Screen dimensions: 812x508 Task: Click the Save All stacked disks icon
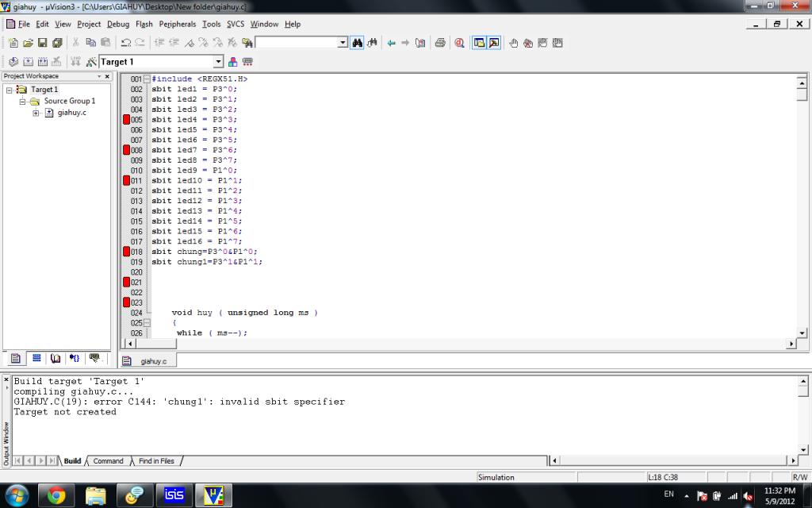pyautogui.click(x=57, y=43)
